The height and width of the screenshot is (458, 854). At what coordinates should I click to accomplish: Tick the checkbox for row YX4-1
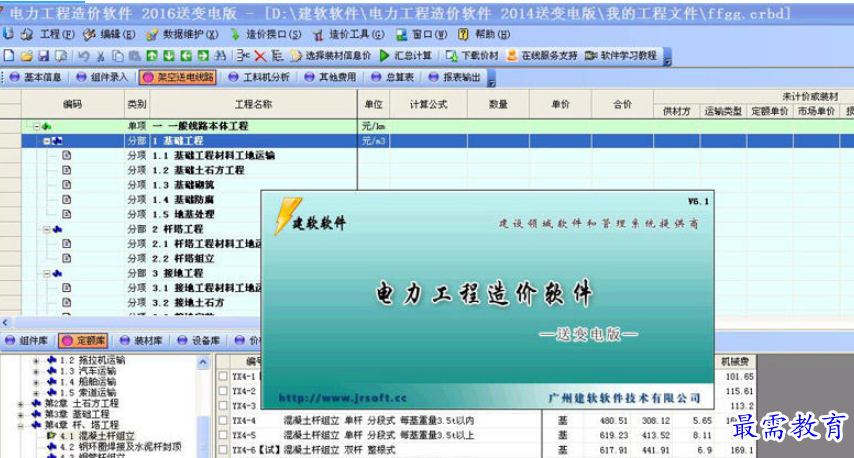point(223,376)
